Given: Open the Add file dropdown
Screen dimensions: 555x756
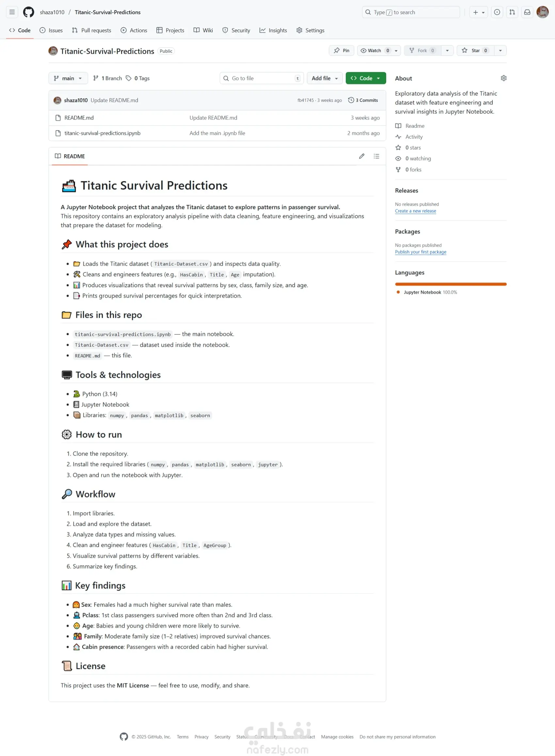Looking at the screenshot, I should pyautogui.click(x=325, y=78).
